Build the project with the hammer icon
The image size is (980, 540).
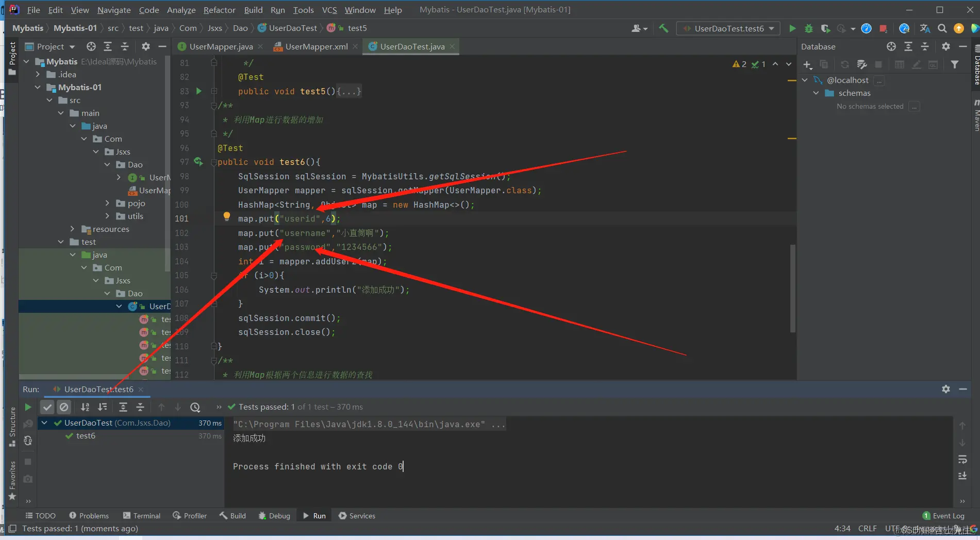point(663,28)
